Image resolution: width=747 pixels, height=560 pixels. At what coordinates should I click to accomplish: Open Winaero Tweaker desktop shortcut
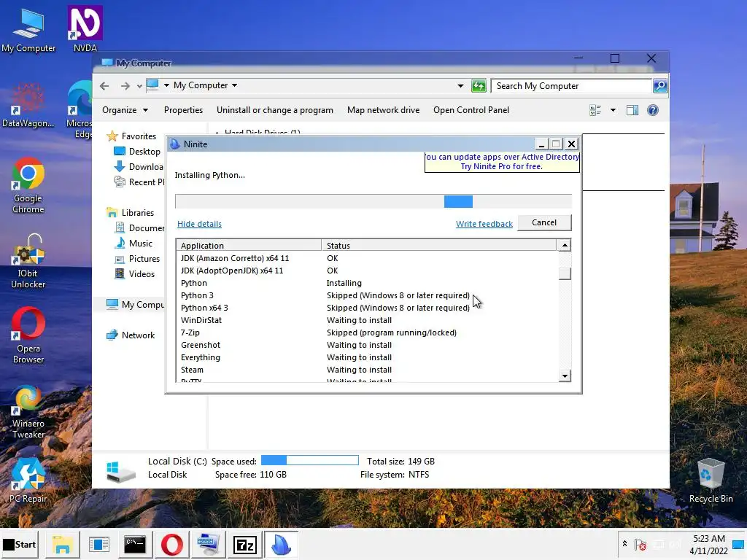(x=28, y=412)
